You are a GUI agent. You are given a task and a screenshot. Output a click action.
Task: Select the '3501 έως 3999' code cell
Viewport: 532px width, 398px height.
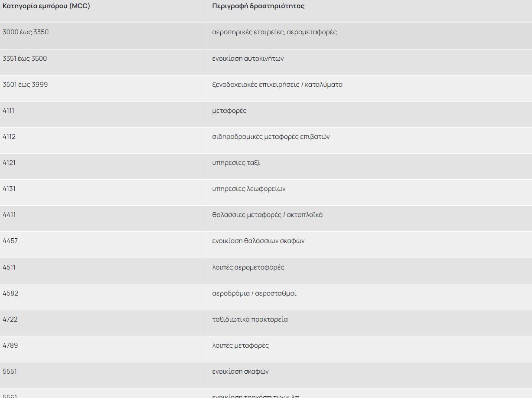pos(25,85)
